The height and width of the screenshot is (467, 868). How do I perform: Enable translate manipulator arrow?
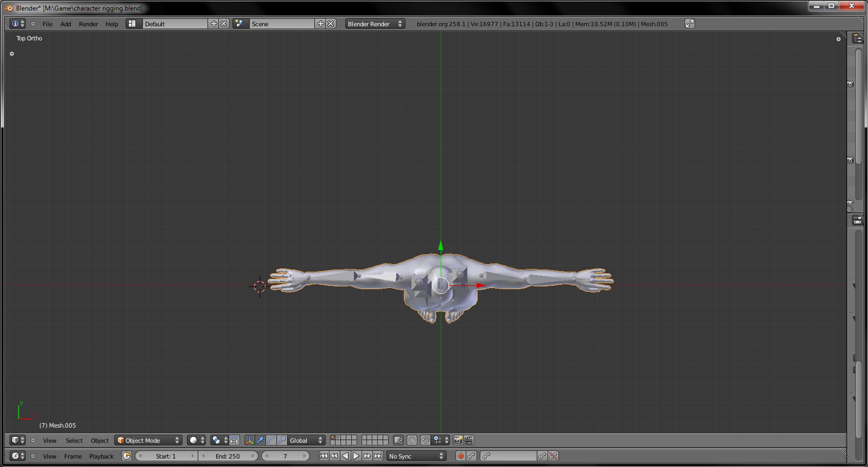click(260, 440)
